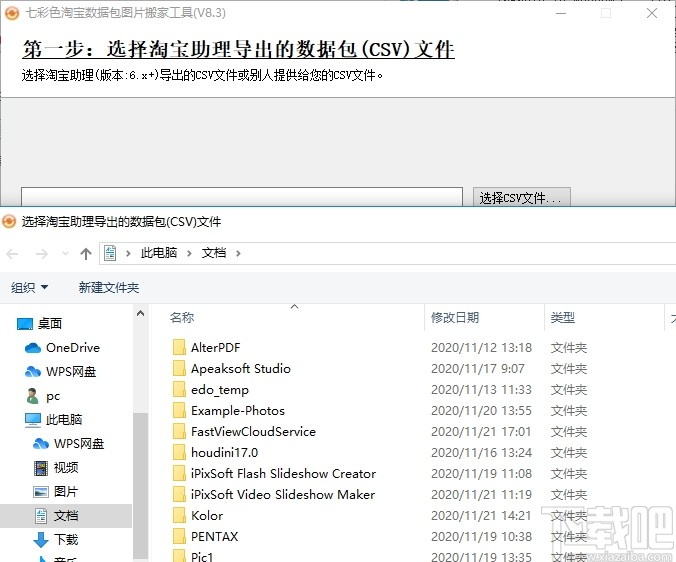Close the main 七彩色 tool window

[652, 13]
